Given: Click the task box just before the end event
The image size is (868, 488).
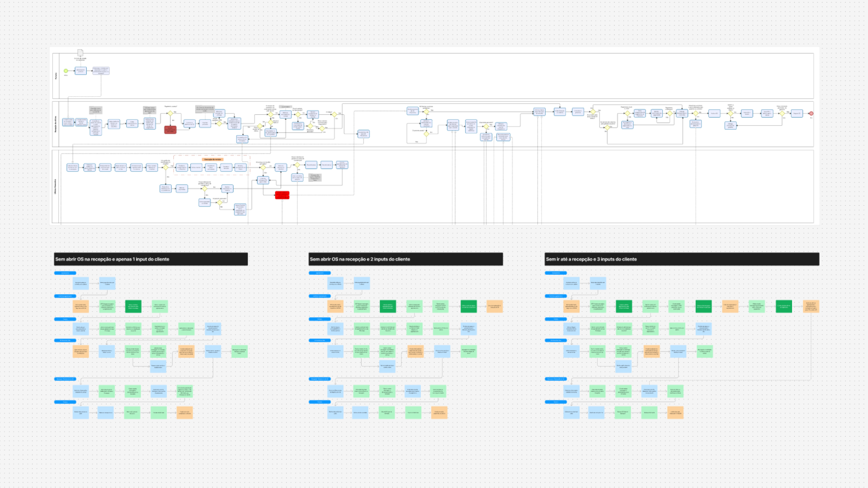Looking at the screenshot, I should pyautogui.click(x=797, y=113).
